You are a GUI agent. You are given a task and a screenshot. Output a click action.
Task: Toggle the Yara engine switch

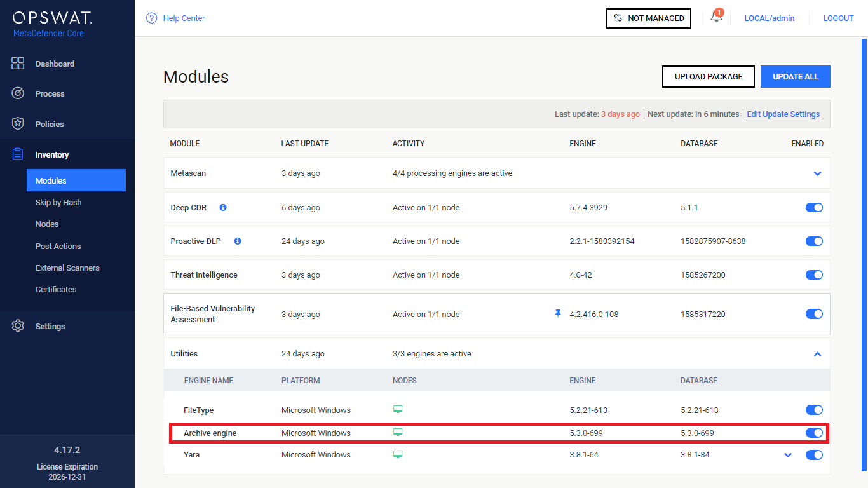pyautogui.click(x=814, y=454)
